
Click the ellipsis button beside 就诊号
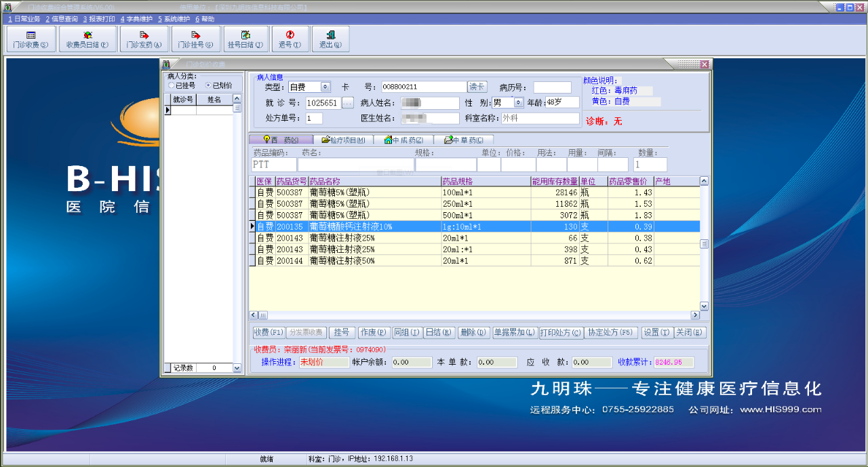[347, 103]
